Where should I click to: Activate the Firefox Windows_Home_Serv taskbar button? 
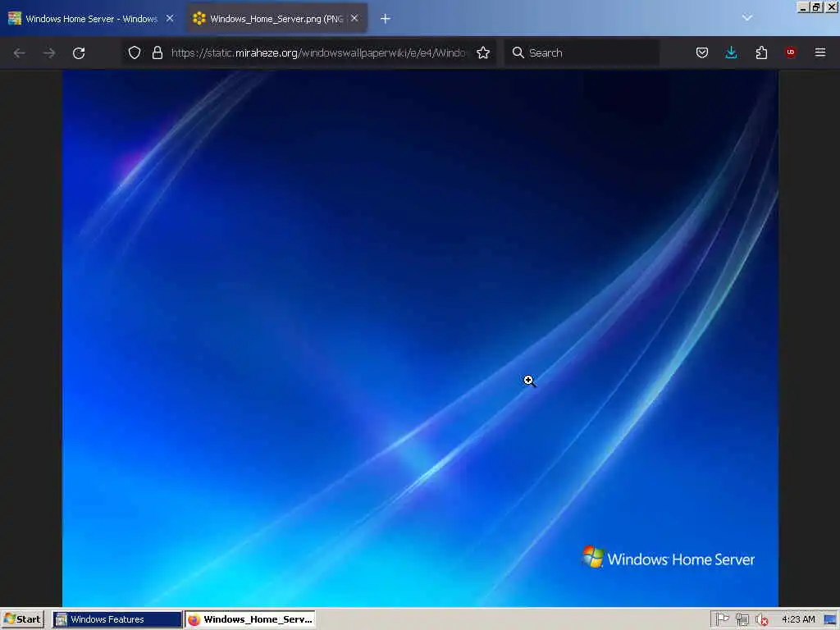(x=250, y=619)
